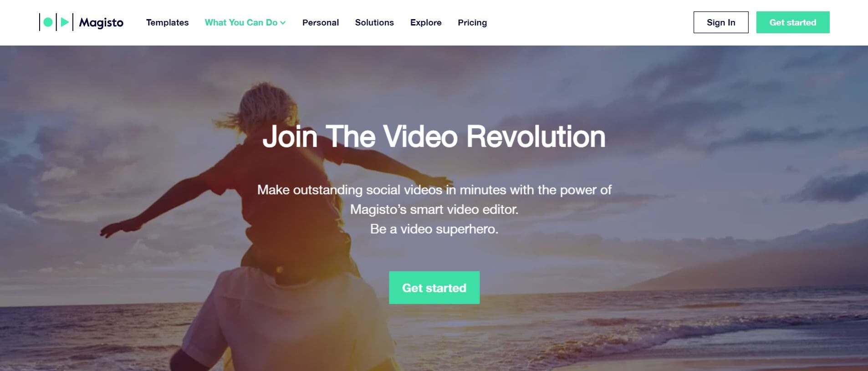Click the Make outstanding social videos text line
868x371 pixels.
[x=434, y=190]
